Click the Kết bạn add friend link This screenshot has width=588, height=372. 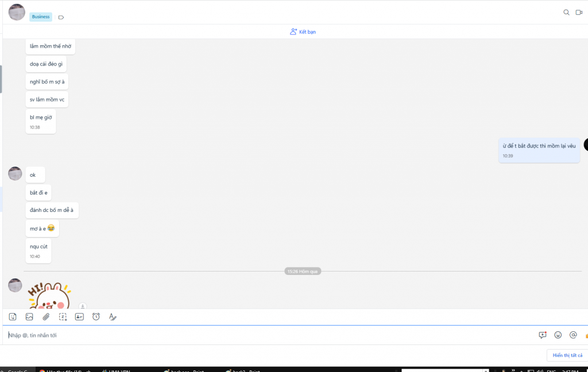pyautogui.click(x=303, y=32)
